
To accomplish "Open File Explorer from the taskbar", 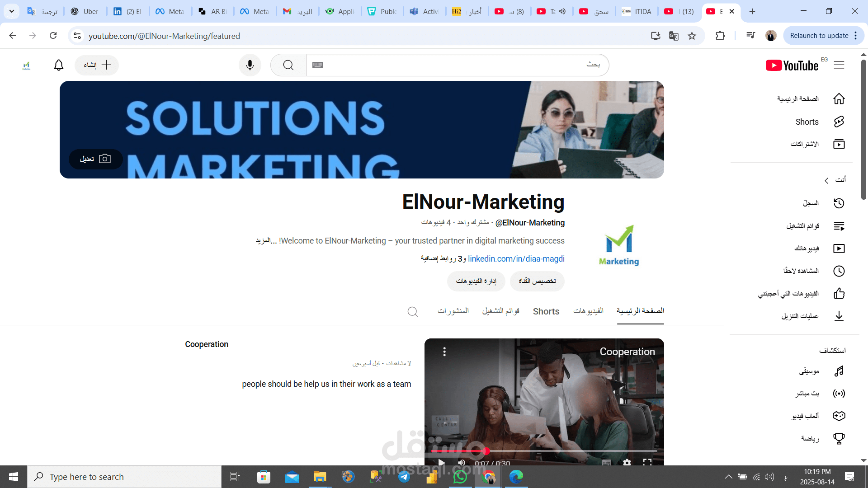I will [320, 477].
